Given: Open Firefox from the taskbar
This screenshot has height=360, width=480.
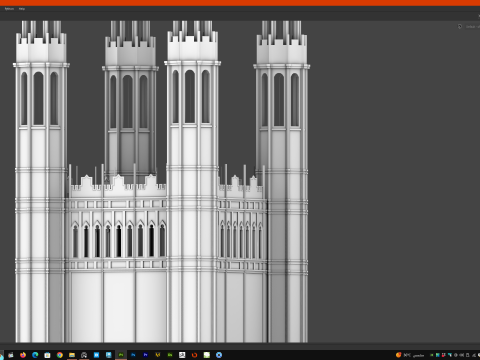Looking at the screenshot, I should point(23,355).
